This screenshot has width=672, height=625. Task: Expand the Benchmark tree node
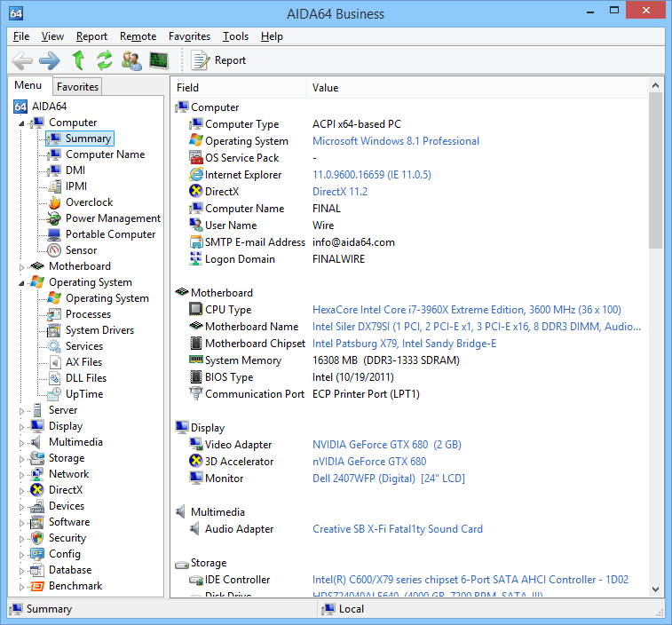point(22,586)
